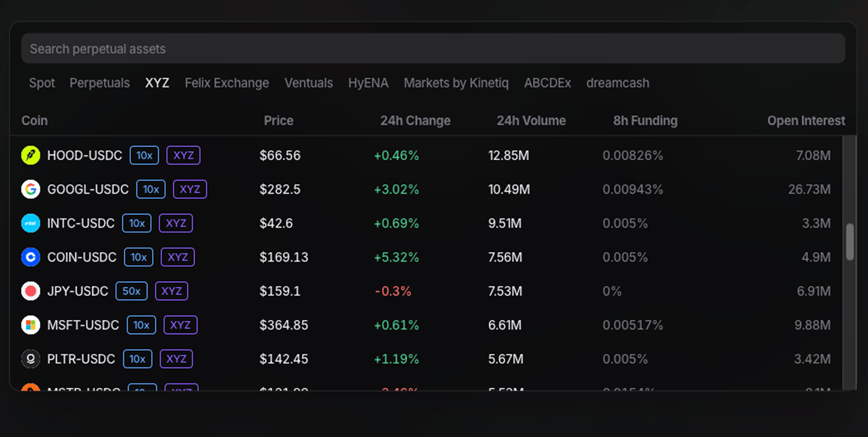Screen dimensions: 868x437
Task: Switch to the Spot tab
Action: point(42,83)
